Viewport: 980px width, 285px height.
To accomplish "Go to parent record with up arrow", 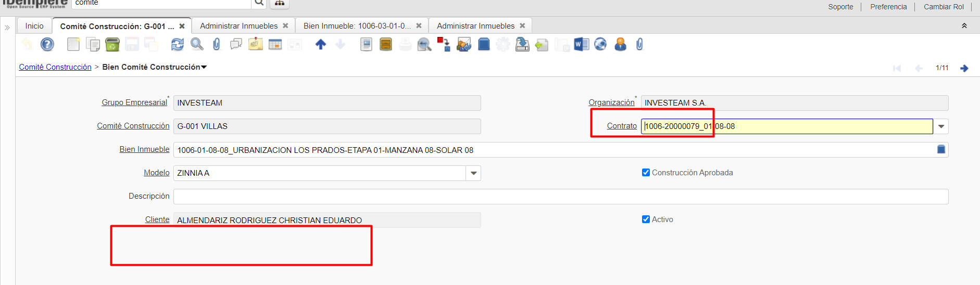I will click(321, 45).
